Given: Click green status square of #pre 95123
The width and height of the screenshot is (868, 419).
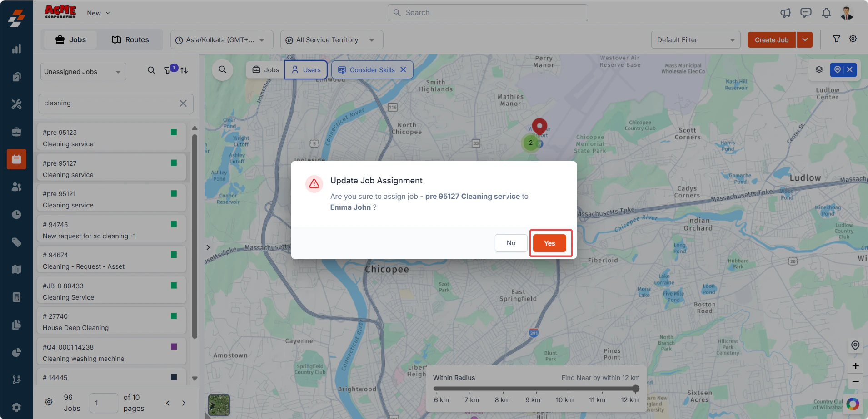Looking at the screenshot, I should coord(174,132).
